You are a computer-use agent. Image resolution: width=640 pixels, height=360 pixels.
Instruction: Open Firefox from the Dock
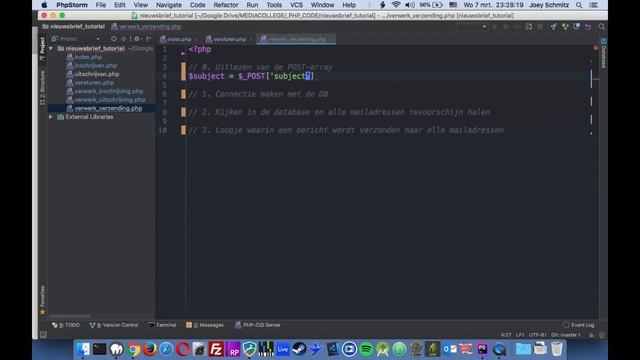150,349
